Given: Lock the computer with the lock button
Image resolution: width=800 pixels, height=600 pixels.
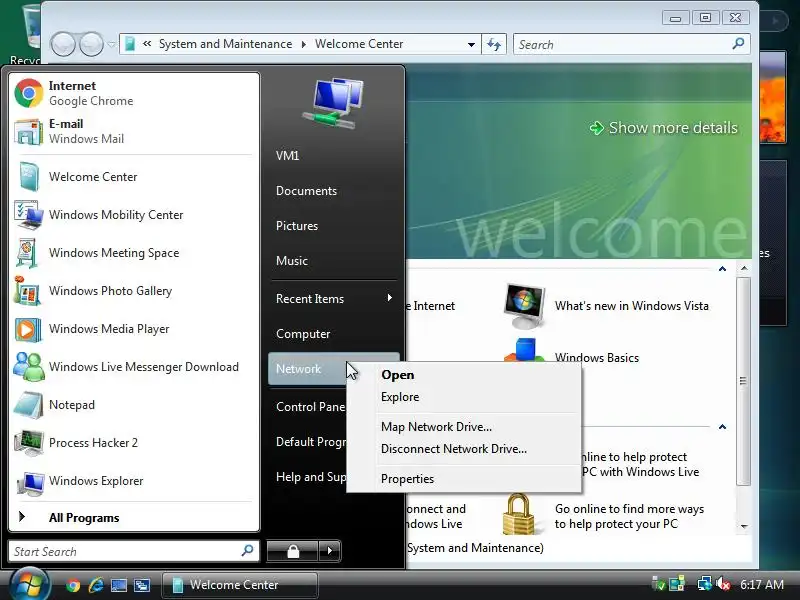Looking at the screenshot, I should (x=293, y=551).
